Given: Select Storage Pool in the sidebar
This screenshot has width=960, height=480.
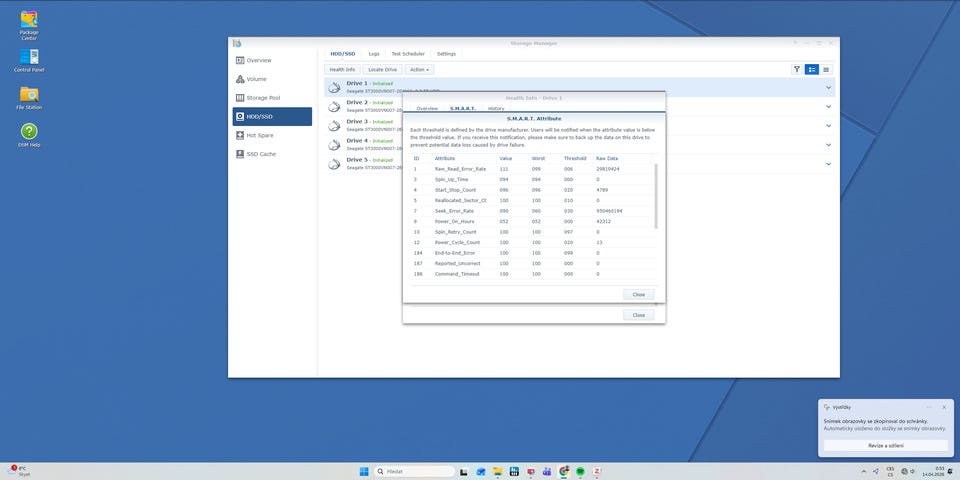Looking at the screenshot, I should tap(263, 98).
